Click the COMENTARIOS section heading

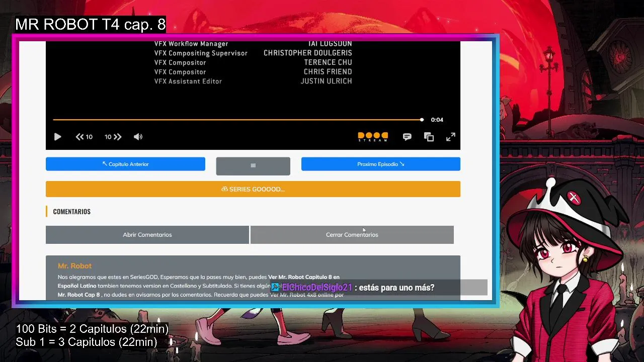pos(72,212)
